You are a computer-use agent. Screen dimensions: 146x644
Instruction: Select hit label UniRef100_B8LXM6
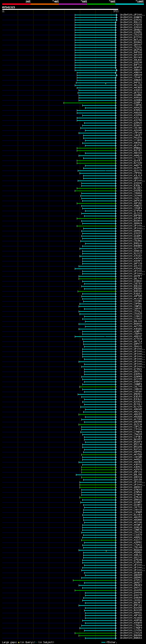(131, 474)
